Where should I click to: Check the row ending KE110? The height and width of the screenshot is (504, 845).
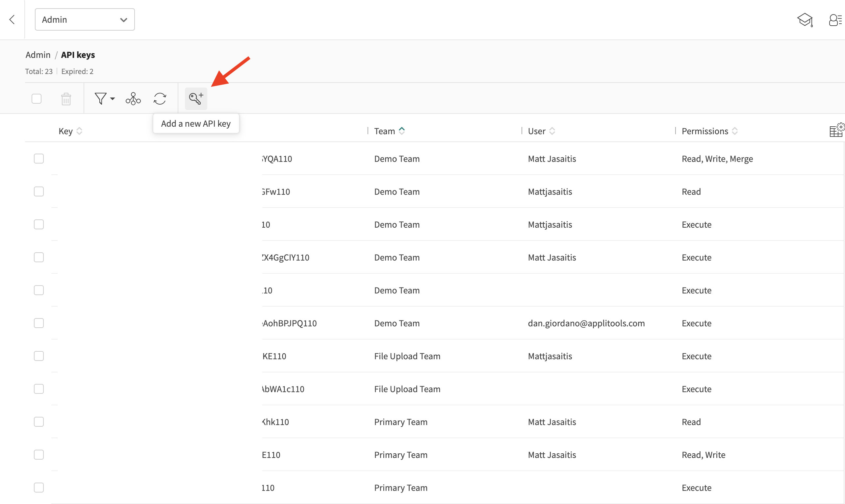coord(39,356)
